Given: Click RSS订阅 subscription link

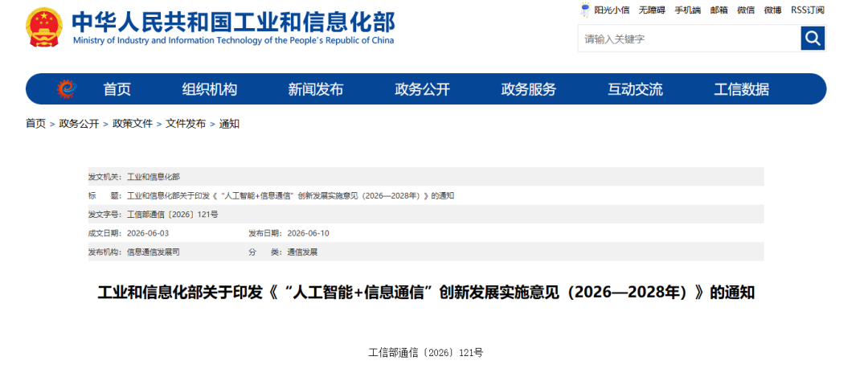Looking at the screenshot, I should click(x=808, y=10).
